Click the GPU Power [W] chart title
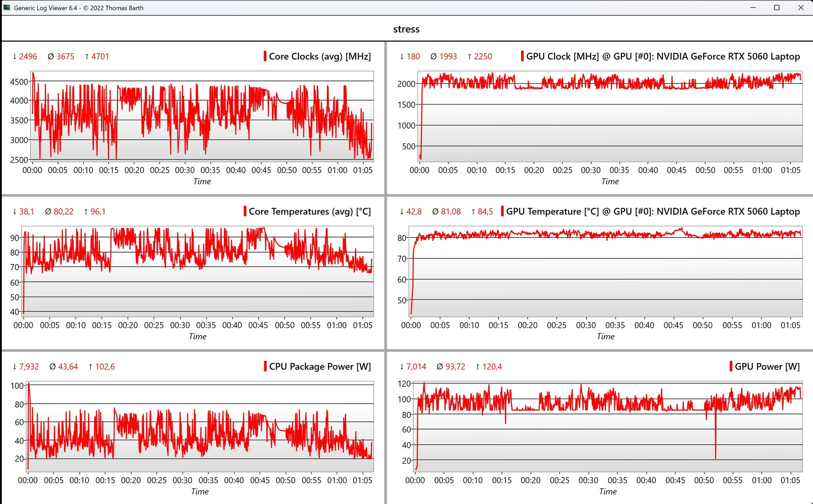Screen dimensions: 813x504 tap(767, 366)
